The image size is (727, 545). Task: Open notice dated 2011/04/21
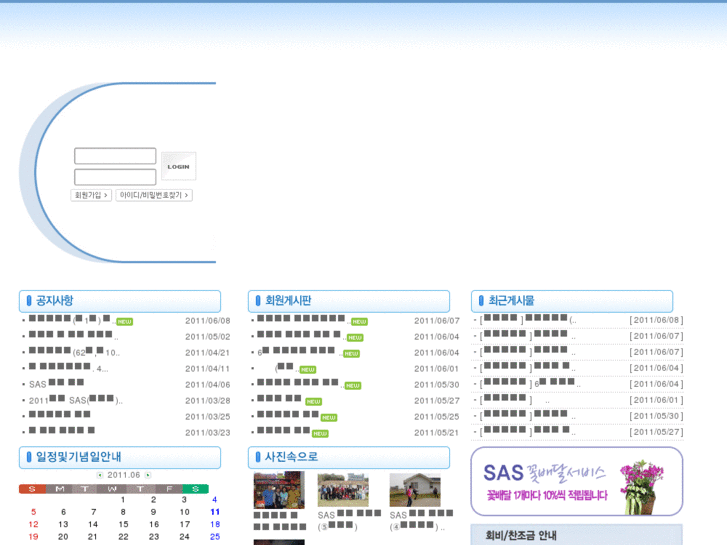pyautogui.click(x=74, y=352)
